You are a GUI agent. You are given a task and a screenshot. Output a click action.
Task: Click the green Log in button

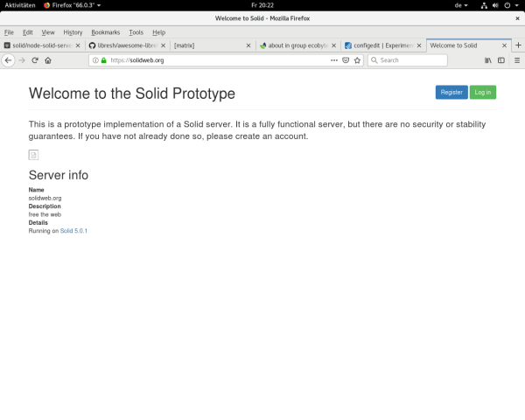click(x=482, y=92)
